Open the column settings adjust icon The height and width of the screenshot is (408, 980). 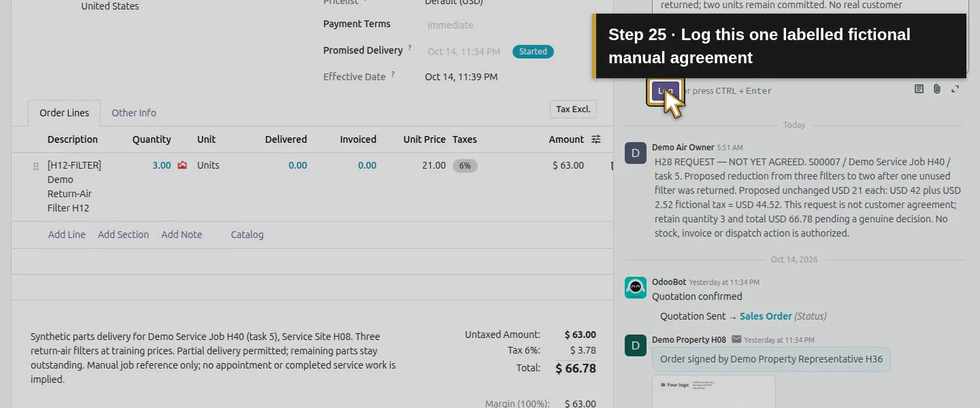pos(596,139)
